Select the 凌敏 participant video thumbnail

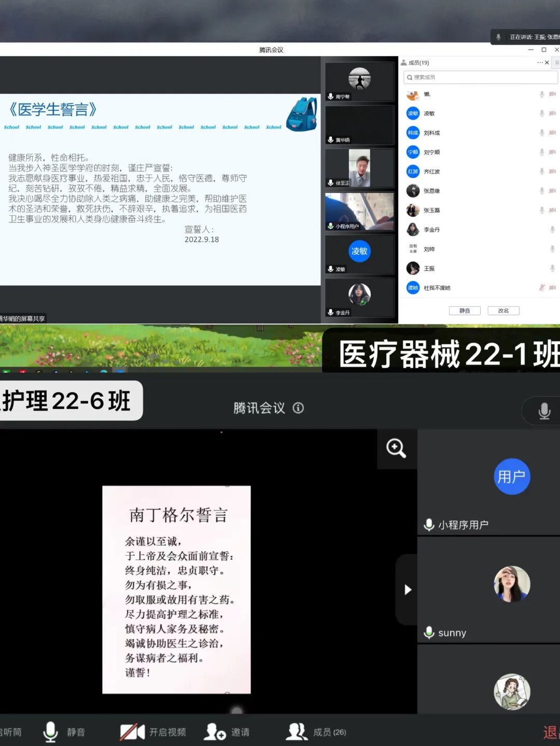coord(360,253)
